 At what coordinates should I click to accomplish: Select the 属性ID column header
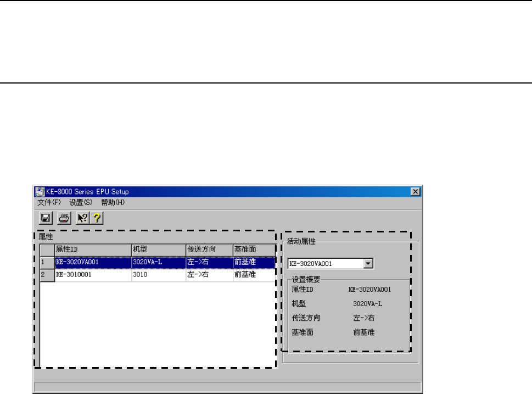click(93, 249)
